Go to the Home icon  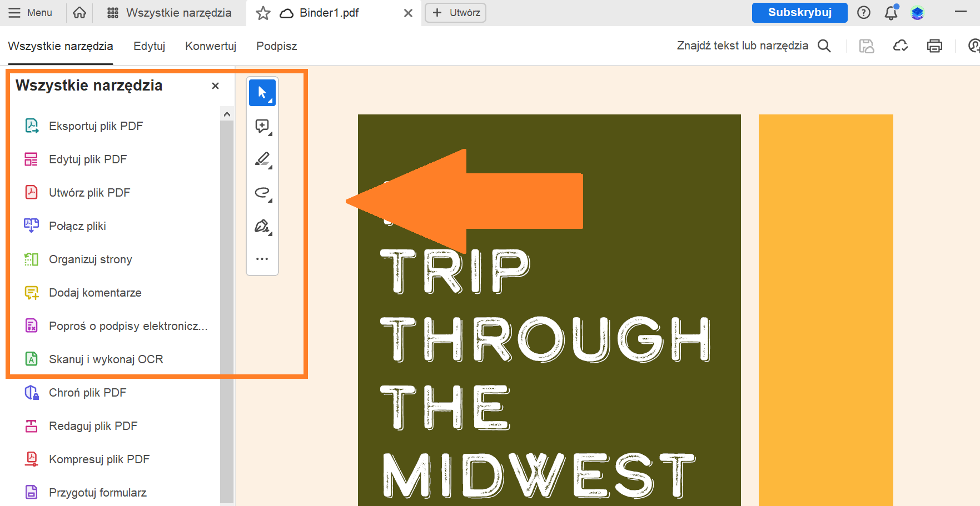click(79, 12)
